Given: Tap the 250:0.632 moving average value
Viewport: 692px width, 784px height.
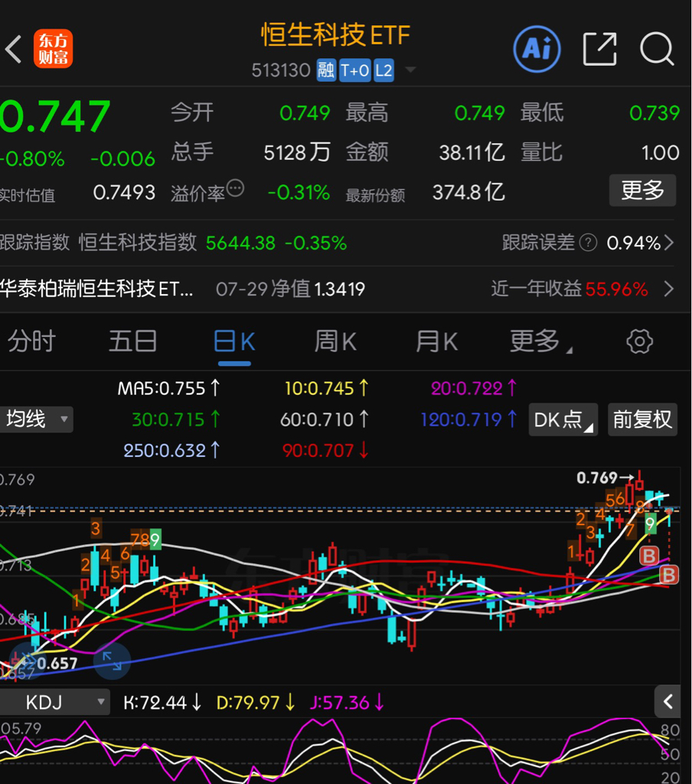Looking at the screenshot, I should (x=171, y=450).
